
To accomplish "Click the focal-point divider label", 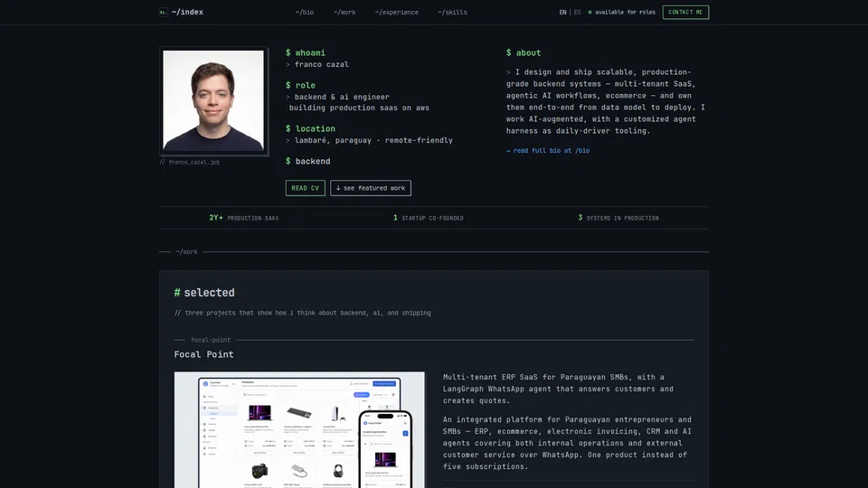I will [211, 341].
